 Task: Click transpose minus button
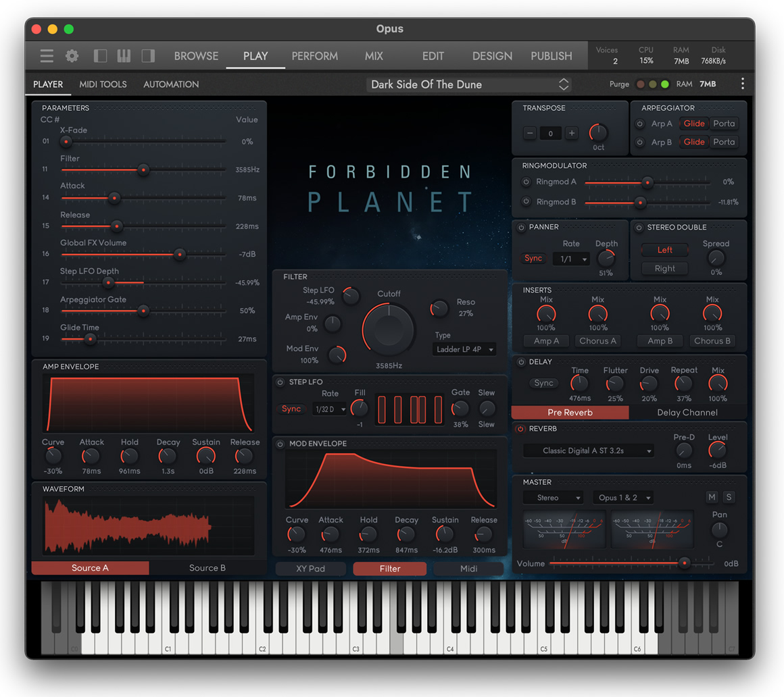click(x=530, y=134)
